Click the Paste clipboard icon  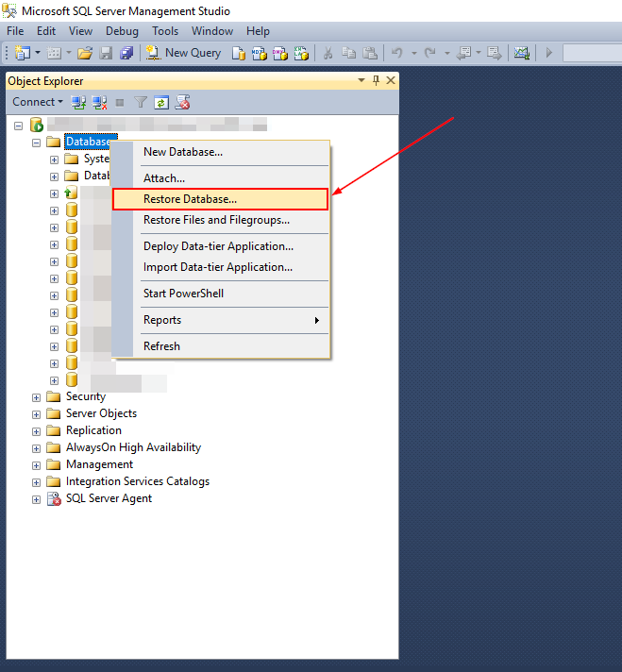tap(370, 53)
